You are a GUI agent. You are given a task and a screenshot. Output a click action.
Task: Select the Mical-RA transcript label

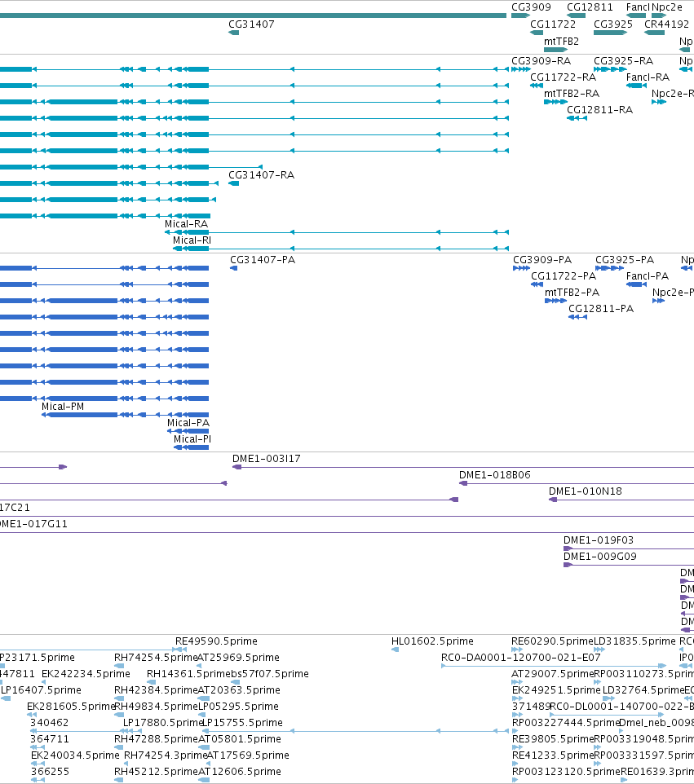click(186, 224)
